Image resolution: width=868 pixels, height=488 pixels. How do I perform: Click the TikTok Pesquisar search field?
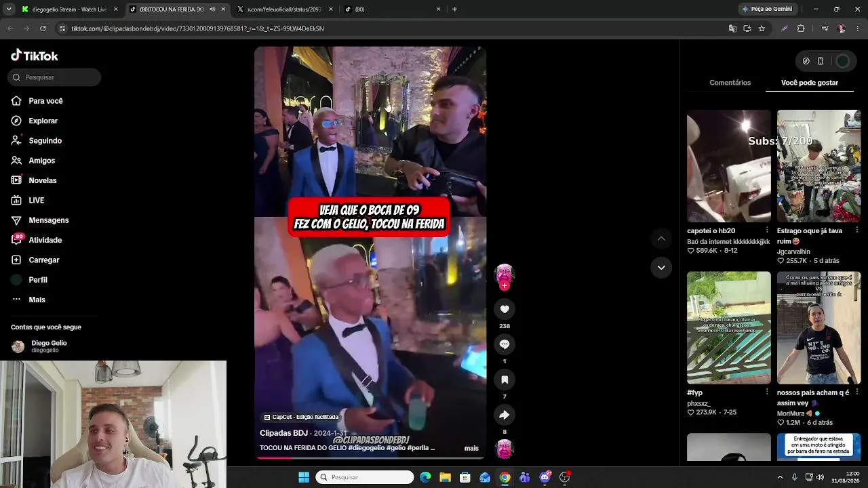click(x=54, y=77)
